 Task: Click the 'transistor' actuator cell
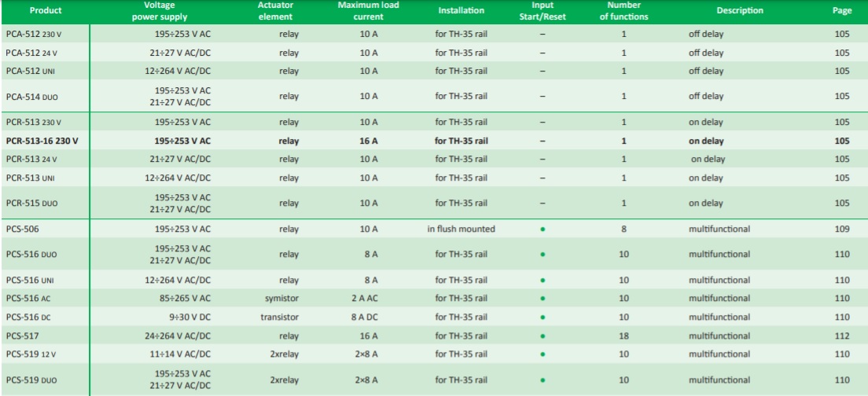[280, 317]
